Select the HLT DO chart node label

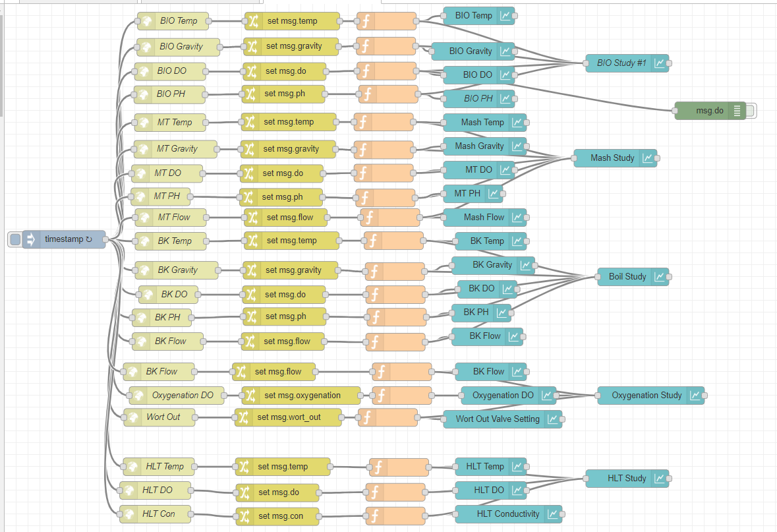pos(488,490)
